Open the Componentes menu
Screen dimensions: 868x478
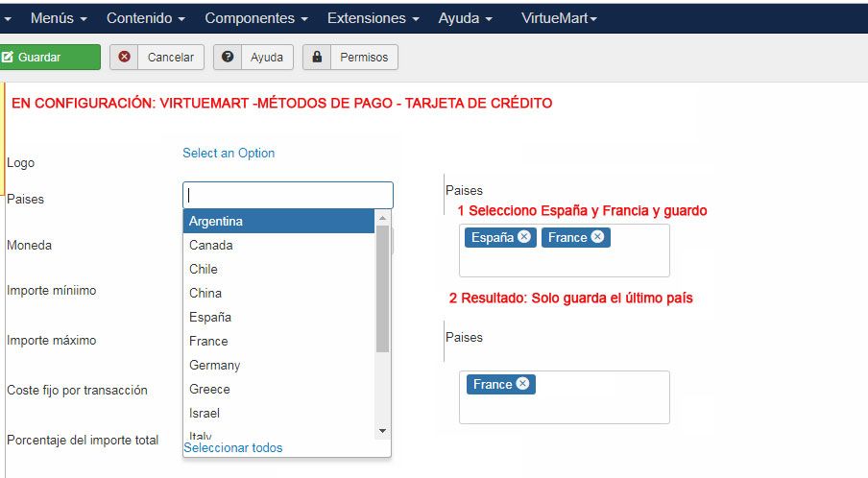point(256,18)
